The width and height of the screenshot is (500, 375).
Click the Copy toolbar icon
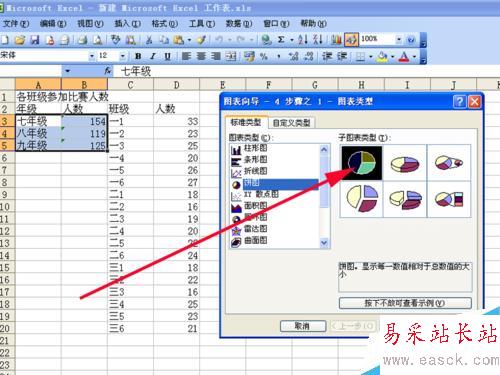(x=163, y=40)
